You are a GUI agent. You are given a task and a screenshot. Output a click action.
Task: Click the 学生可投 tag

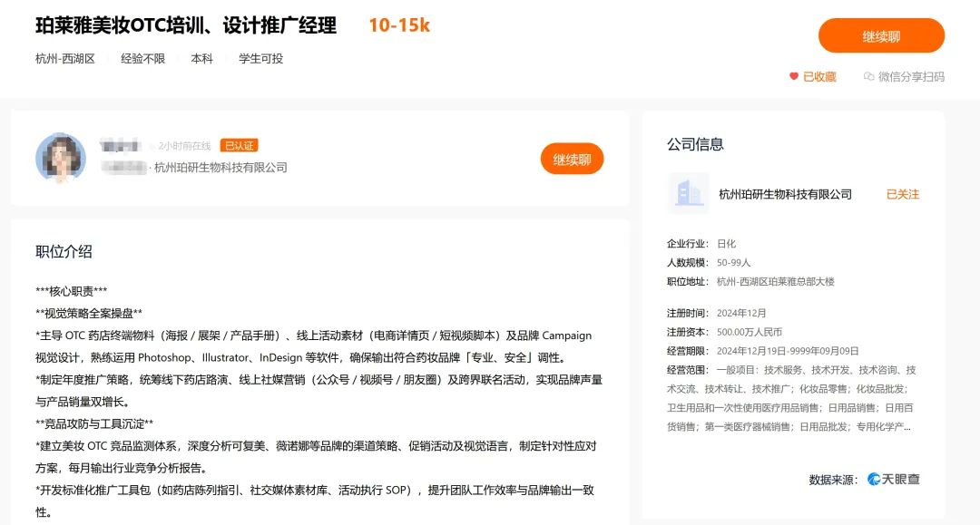click(260, 59)
